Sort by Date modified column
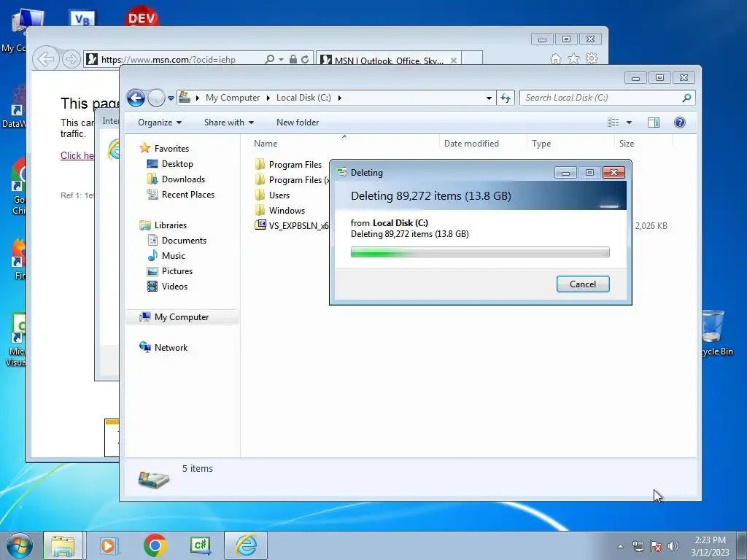747x560 pixels. (x=471, y=144)
